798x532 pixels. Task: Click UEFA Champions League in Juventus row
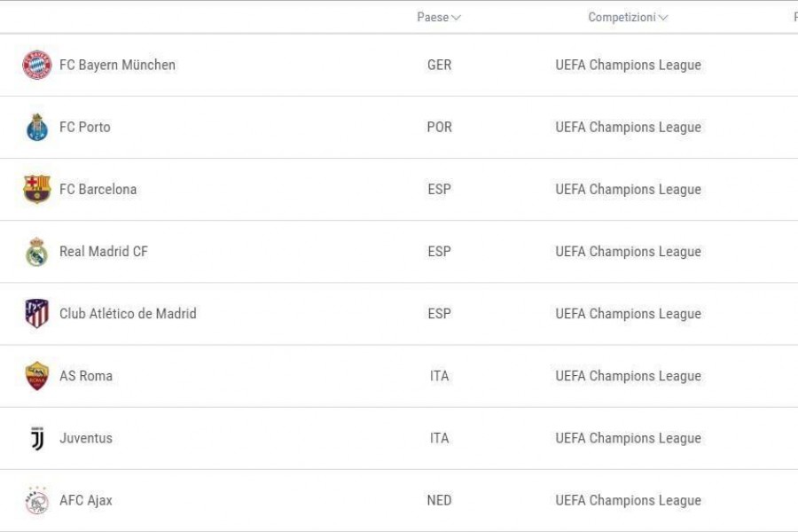pyautogui.click(x=628, y=438)
